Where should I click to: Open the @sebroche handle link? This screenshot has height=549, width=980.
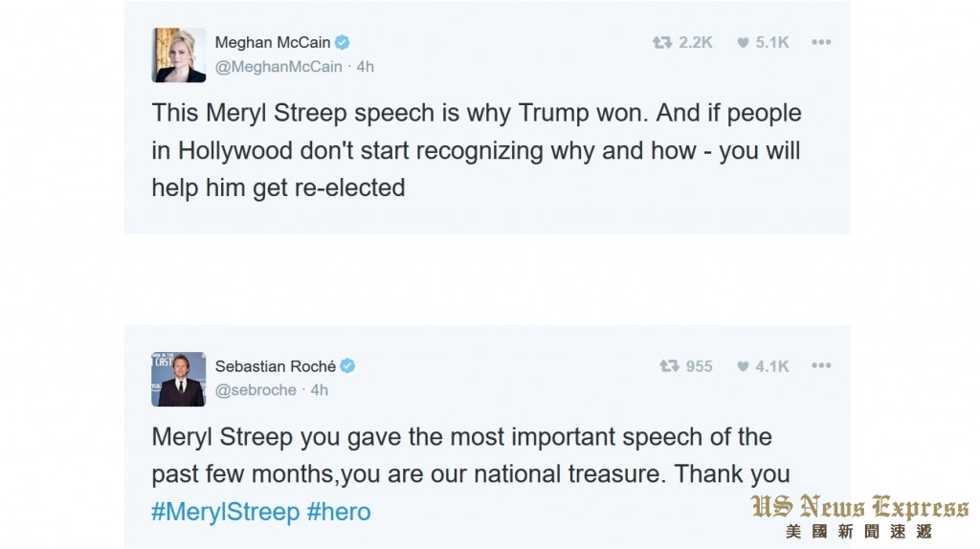(256, 390)
